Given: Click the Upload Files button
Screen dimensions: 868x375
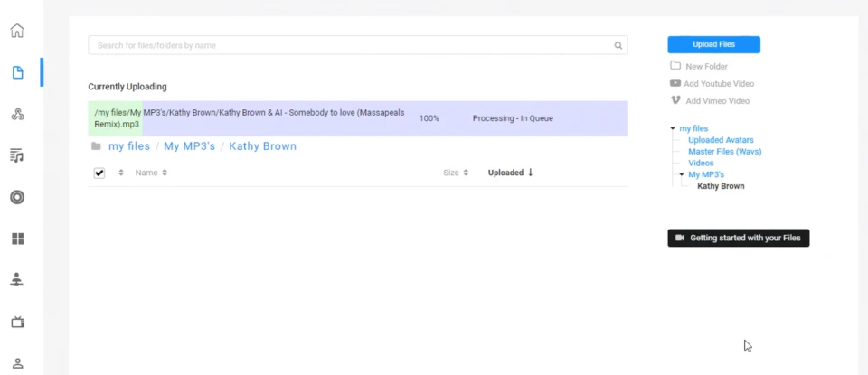Looking at the screenshot, I should [713, 45].
